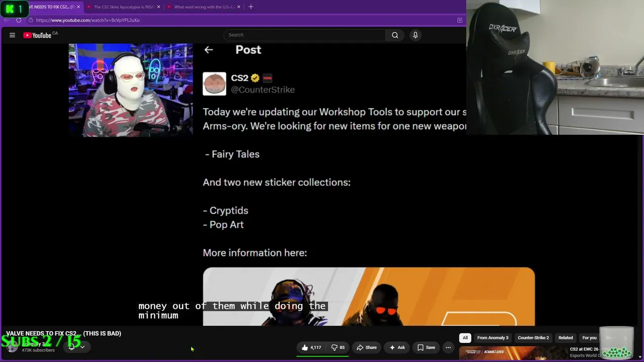644x362 pixels.
Task: Click the 'Pop Art' line in the post
Action: 223,225
